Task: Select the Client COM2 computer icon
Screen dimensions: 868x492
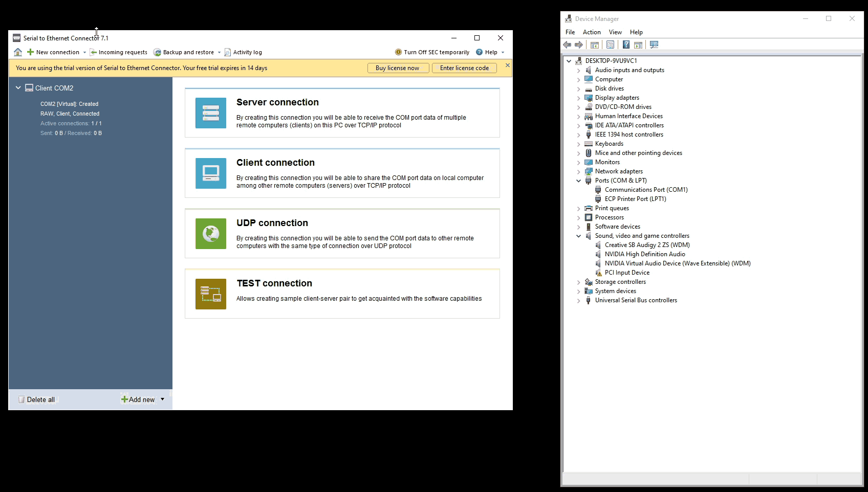Action: pos(29,88)
